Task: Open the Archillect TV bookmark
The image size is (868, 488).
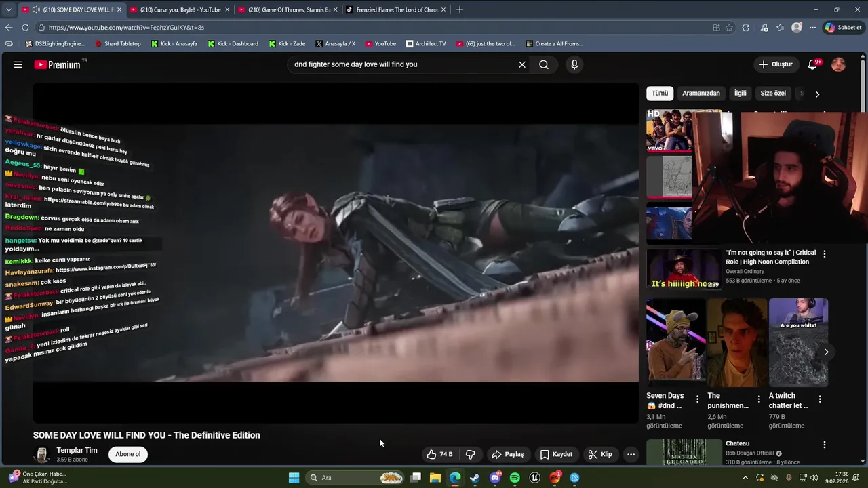Action: coord(426,43)
